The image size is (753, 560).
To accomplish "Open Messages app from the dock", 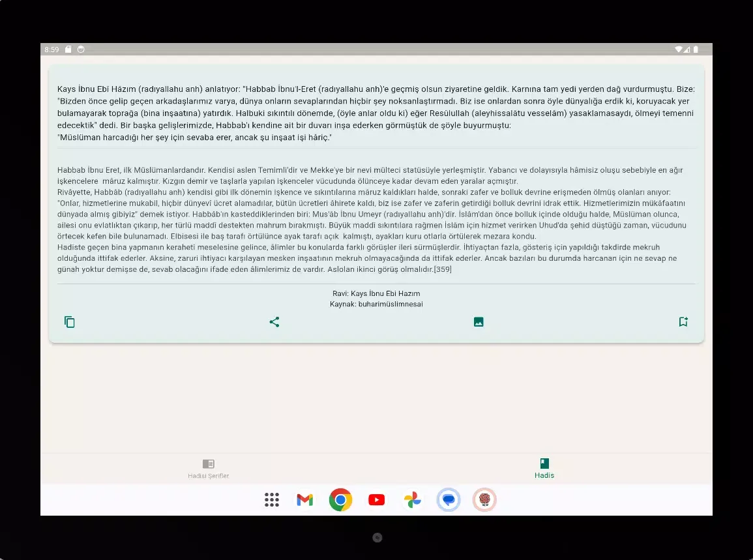I will click(449, 500).
